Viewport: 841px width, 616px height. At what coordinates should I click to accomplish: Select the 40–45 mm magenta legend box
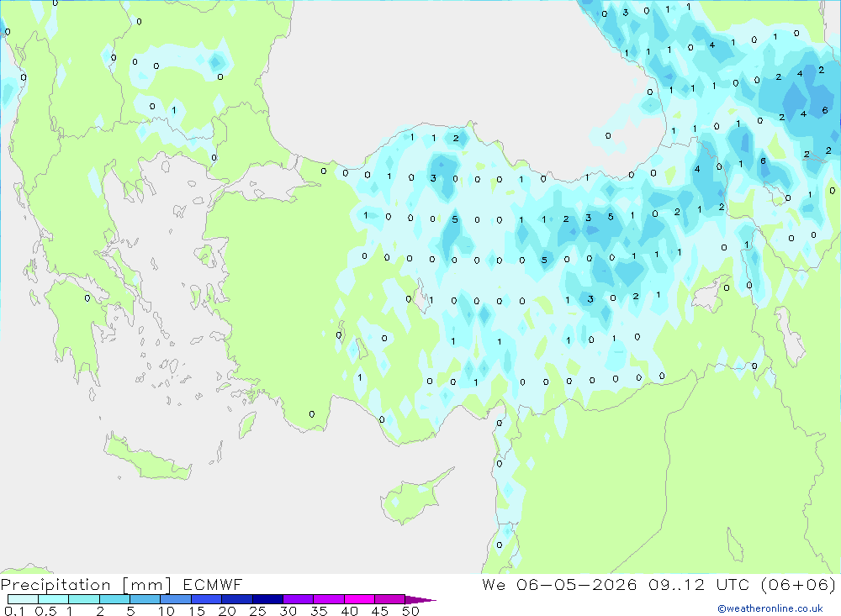coord(359,599)
